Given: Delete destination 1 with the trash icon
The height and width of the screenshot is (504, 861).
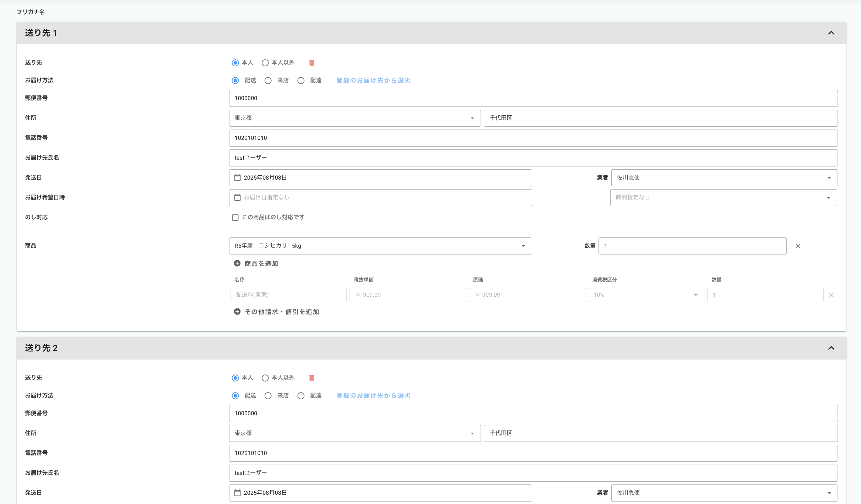Looking at the screenshot, I should pos(312,63).
